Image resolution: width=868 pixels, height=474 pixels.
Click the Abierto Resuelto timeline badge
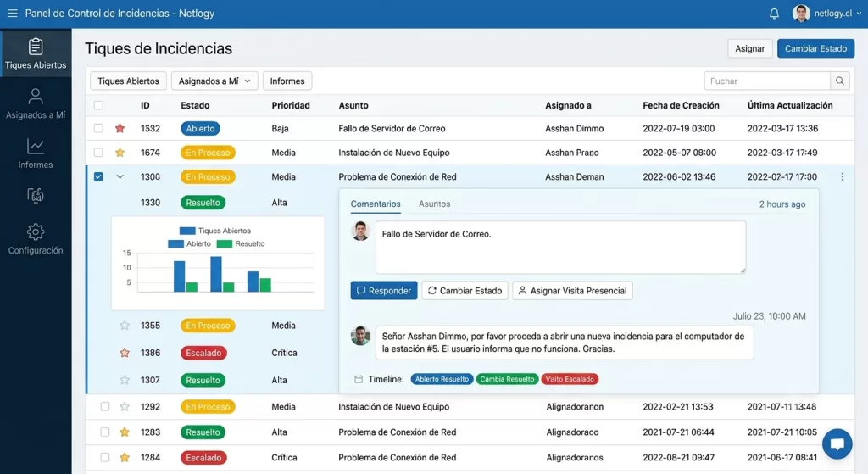pyautogui.click(x=442, y=379)
